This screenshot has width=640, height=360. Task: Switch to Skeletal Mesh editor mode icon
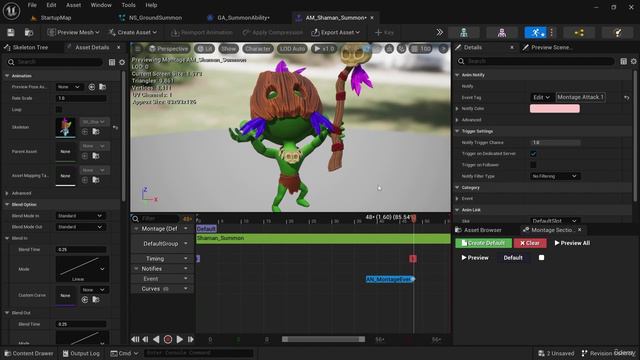pos(502,33)
